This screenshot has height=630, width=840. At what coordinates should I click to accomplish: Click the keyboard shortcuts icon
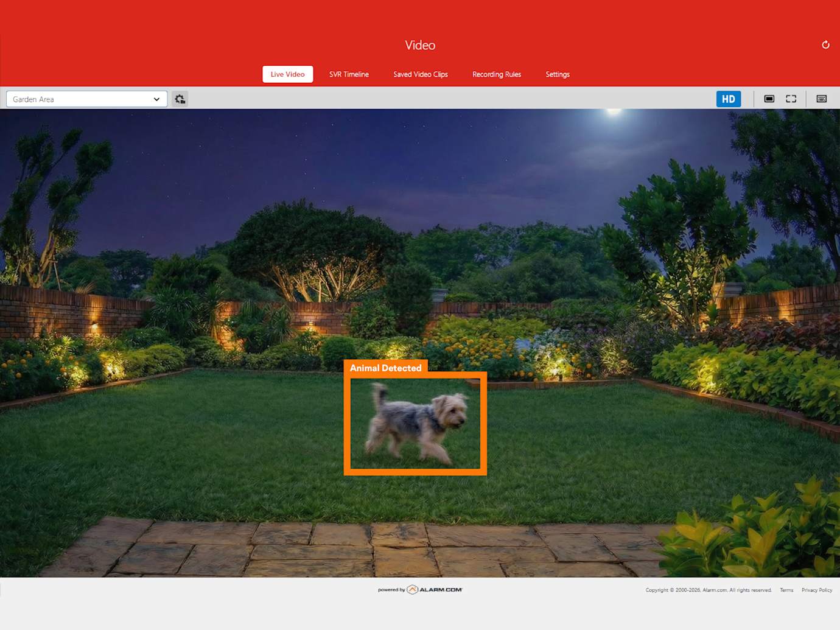[821, 99]
